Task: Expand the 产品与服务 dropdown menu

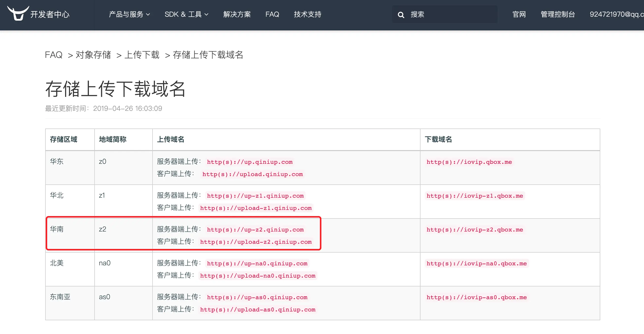Action: point(129,14)
